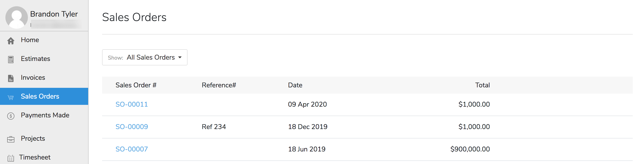Open the Estimates menu item
This screenshot has width=644, height=164.
[x=36, y=59]
